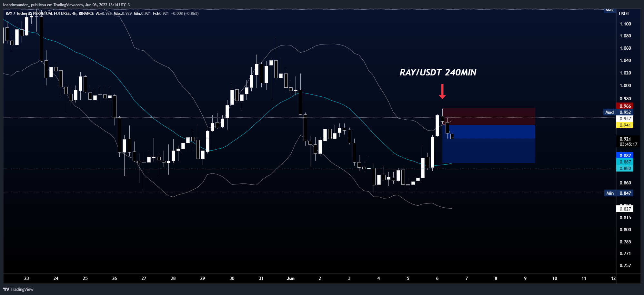Click date 10 on the time axis
Image resolution: width=644 pixels, height=295 pixels.
click(555, 278)
